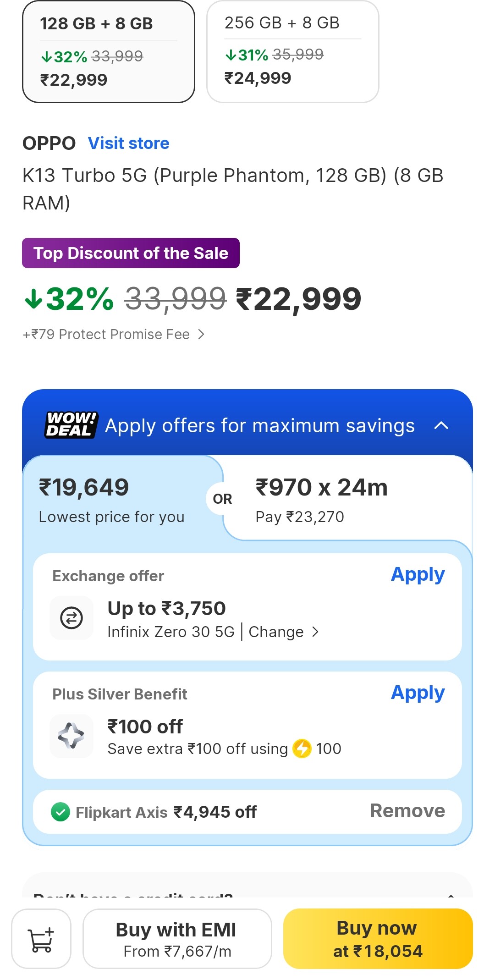This screenshot has width=495, height=980.
Task: Click the green 32% discount arrow
Action: click(33, 299)
